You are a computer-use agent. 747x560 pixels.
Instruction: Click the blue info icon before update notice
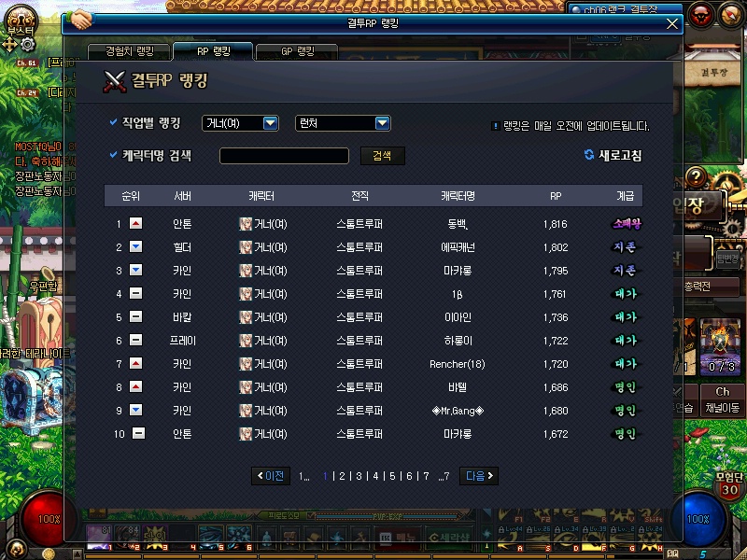(495, 126)
